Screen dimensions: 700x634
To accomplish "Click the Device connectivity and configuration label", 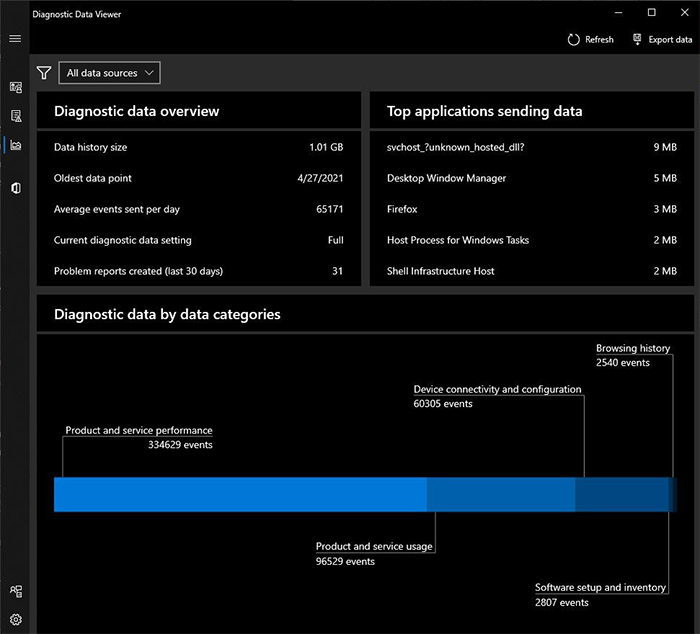I will tap(497, 389).
